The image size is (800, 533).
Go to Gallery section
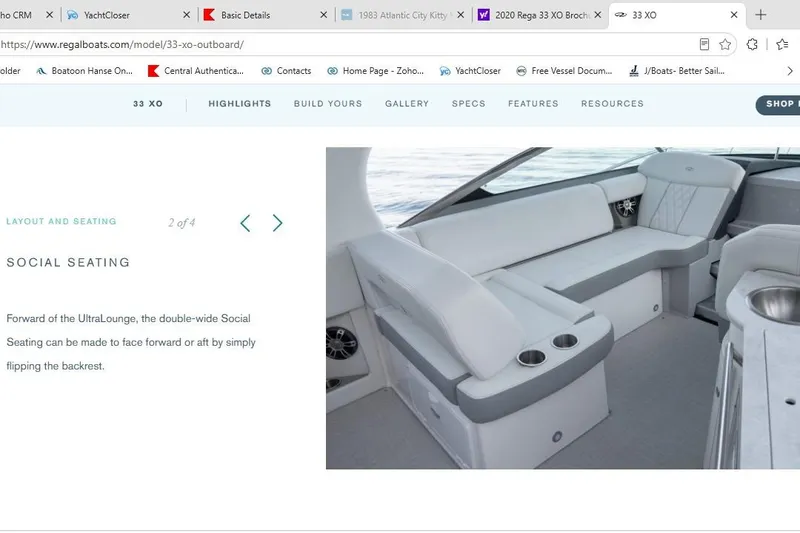[407, 104]
